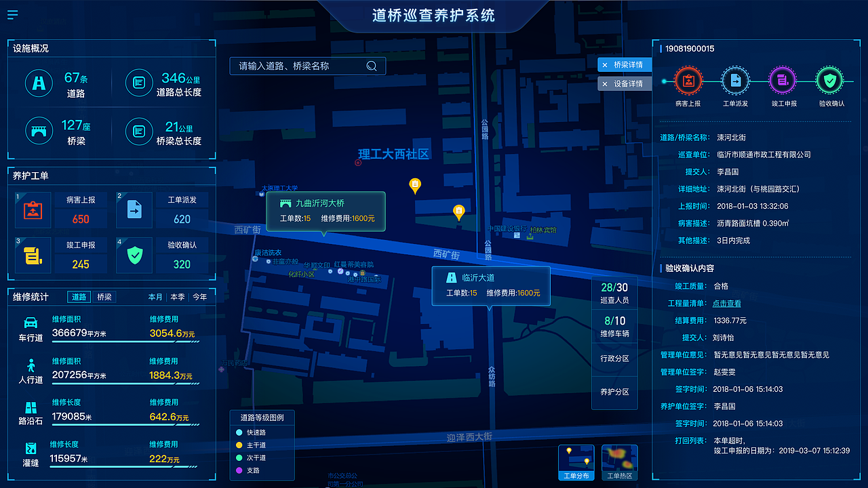Click the 道桥巡查养护系统 title
The width and height of the screenshot is (868, 488).
pyautogui.click(x=434, y=15)
